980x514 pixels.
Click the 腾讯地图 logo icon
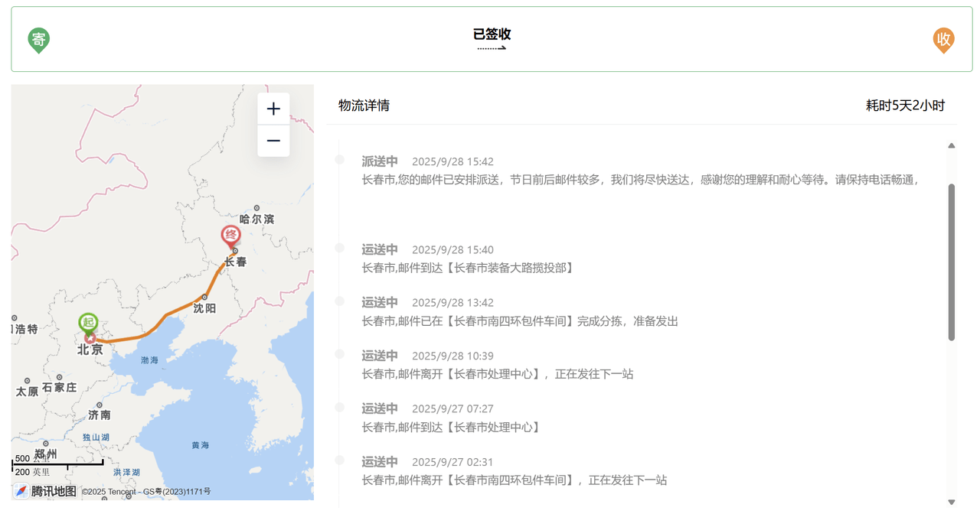point(21,491)
